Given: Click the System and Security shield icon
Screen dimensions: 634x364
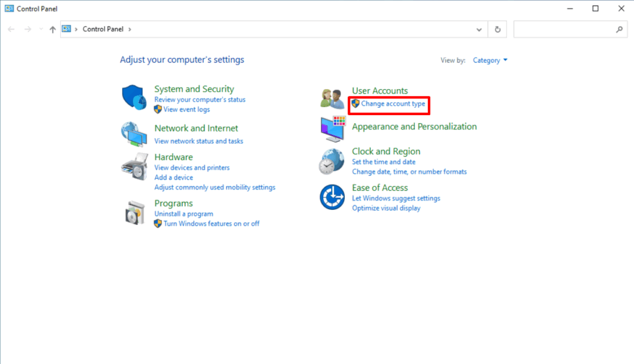Looking at the screenshot, I should point(135,96).
